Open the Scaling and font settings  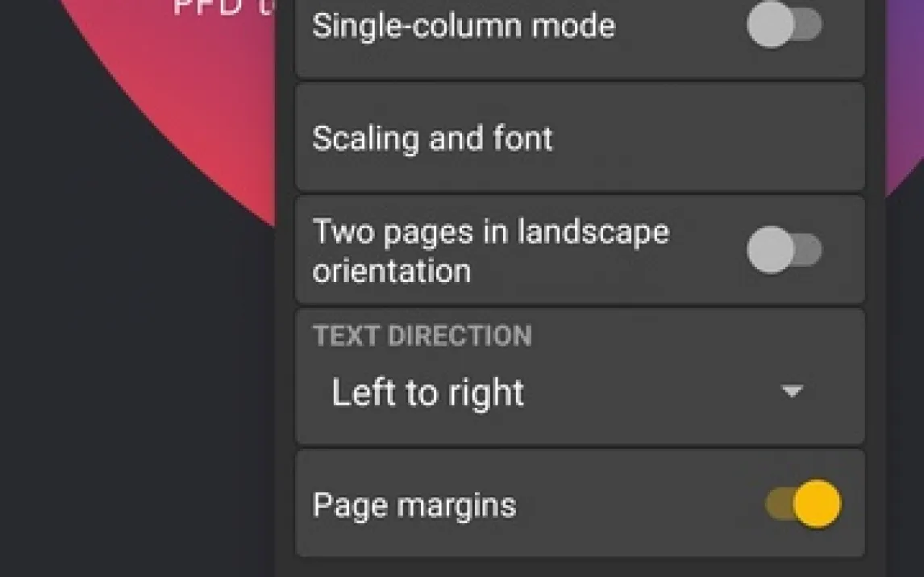(x=433, y=139)
